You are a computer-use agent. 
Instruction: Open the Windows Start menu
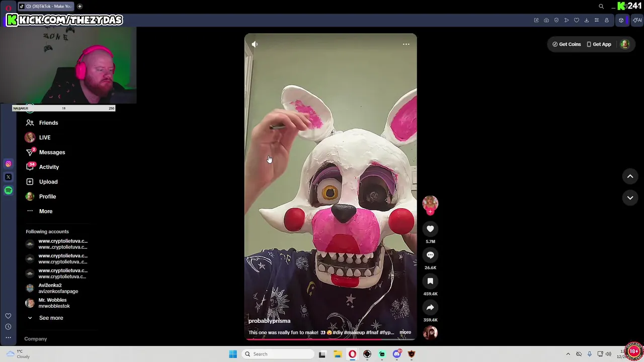click(232, 354)
